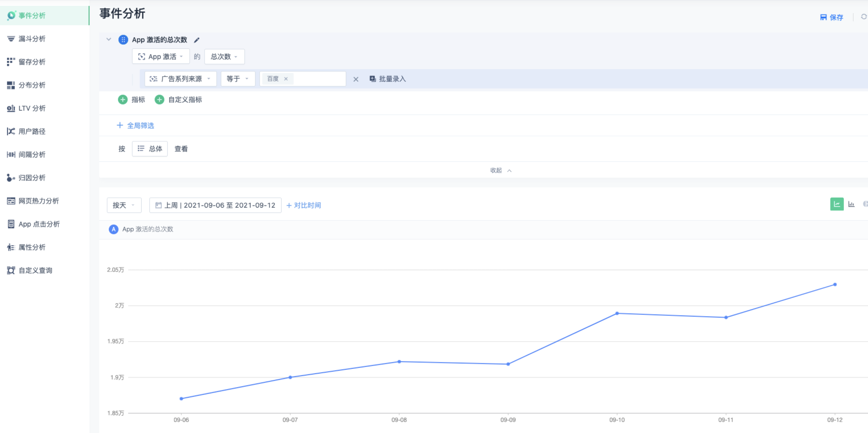Open the 上周 date range picker

215,205
